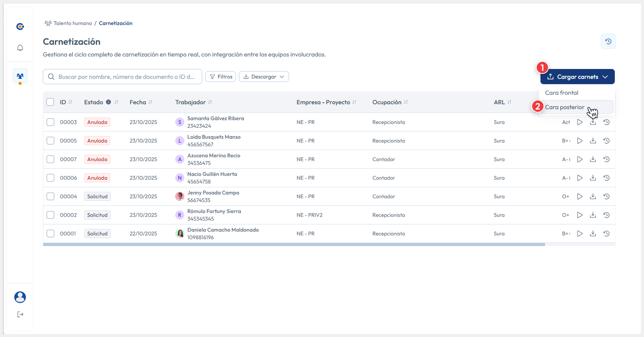The width and height of the screenshot is (644, 337).
Task: Toggle the select-all checkbox in table header
Action: pyautogui.click(x=50, y=102)
